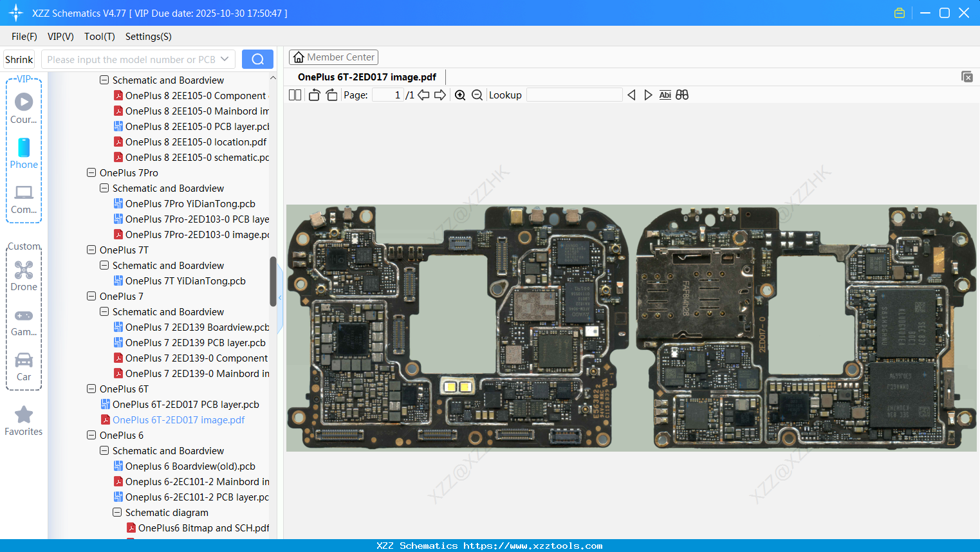Collapse the OnePlus 7Pro tree node
Screen dimensions: 980x552
[x=91, y=173]
